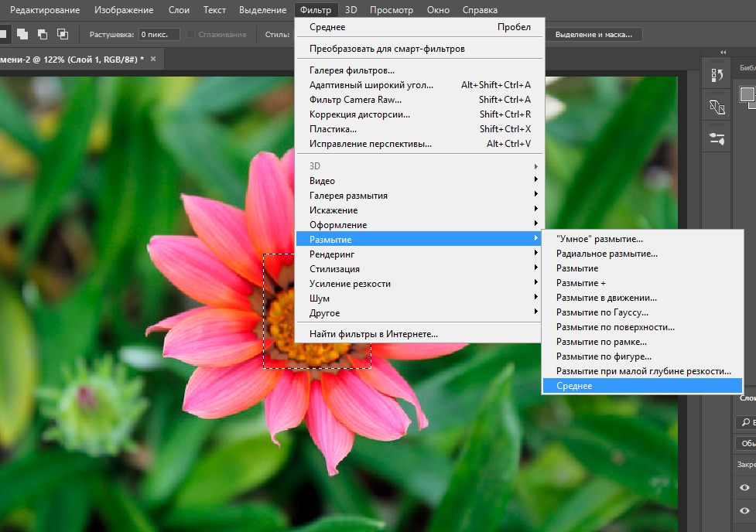Viewport: 756px width, 532px height.
Task: Close the мени-2 document tab
Action: 153,59
